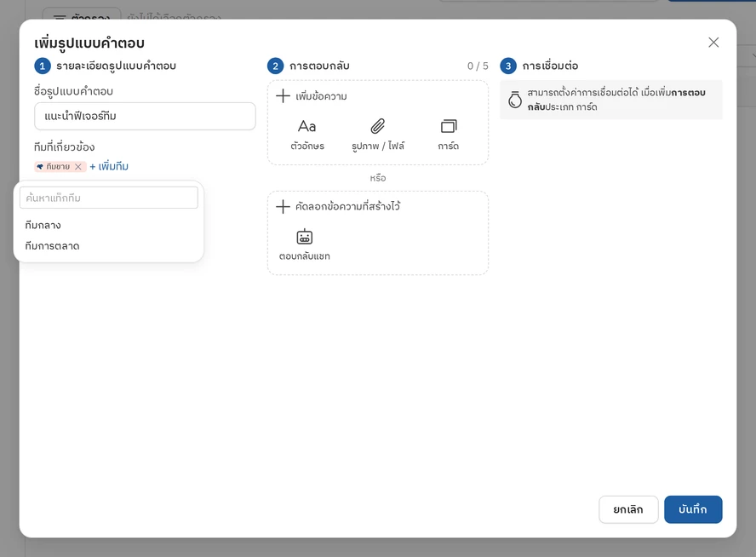Image resolution: width=756 pixels, height=557 pixels.
Task: Click the 0 / 5 reply counter
Action: coord(478,66)
